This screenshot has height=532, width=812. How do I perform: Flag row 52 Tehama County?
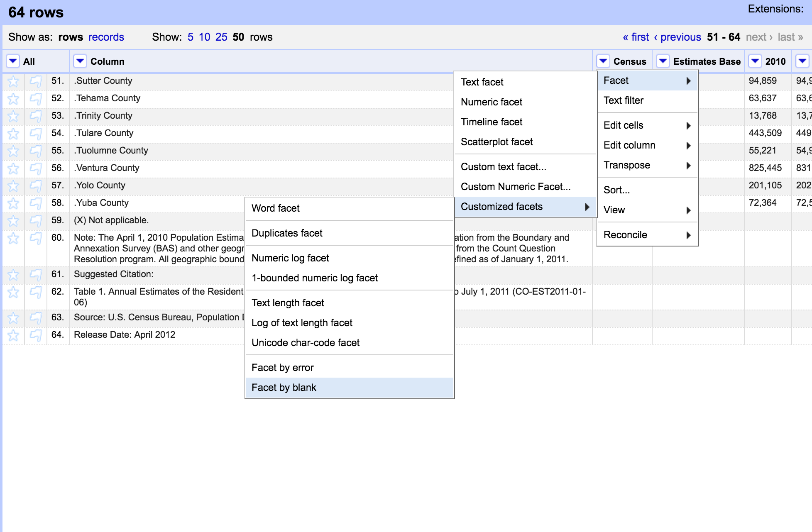point(36,99)
